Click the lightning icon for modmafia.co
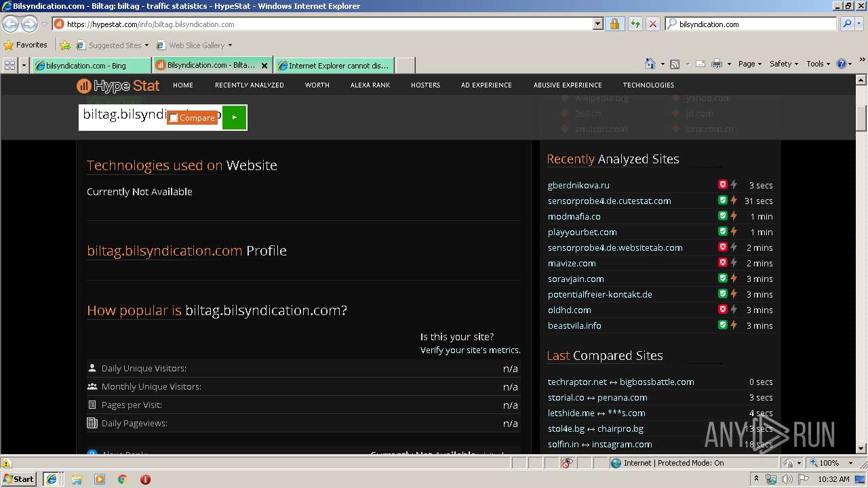The height and width of the screenshot is (488, 868). (x=733, y=216)
